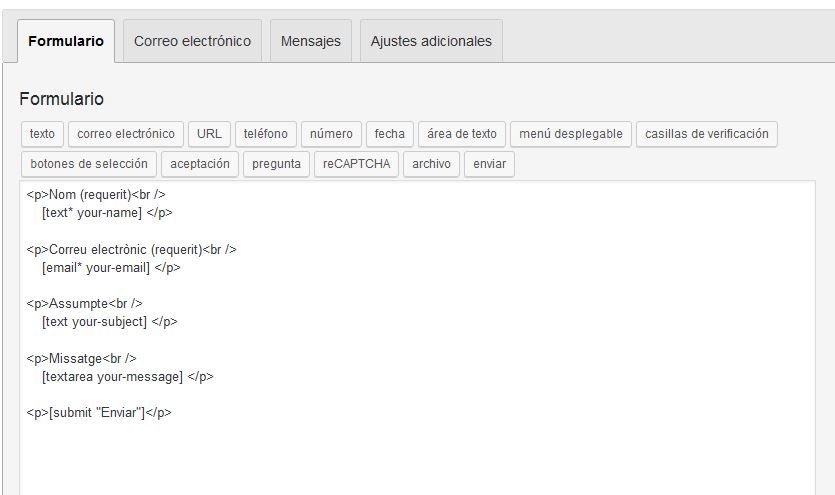835x495 pixels.
Task: Insert casillas de verificación tag
Action: (x=707, y=134)
